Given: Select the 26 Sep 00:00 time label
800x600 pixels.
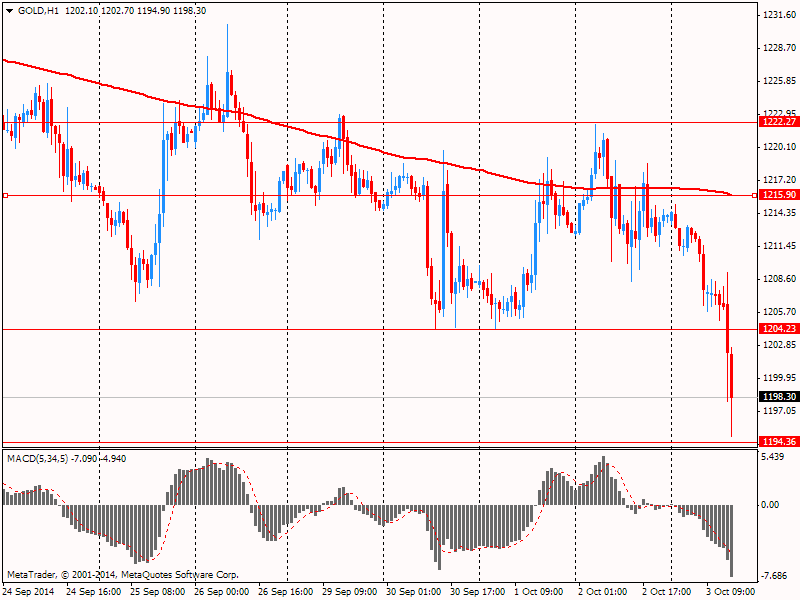Looking at the screenshot, I should pos(221,592).
